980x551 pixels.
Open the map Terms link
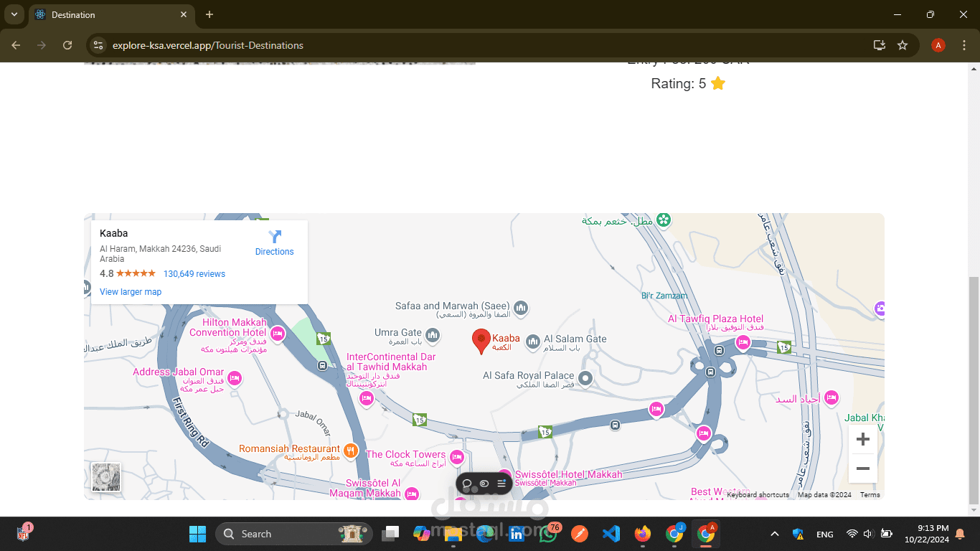[x=870, y=495]
